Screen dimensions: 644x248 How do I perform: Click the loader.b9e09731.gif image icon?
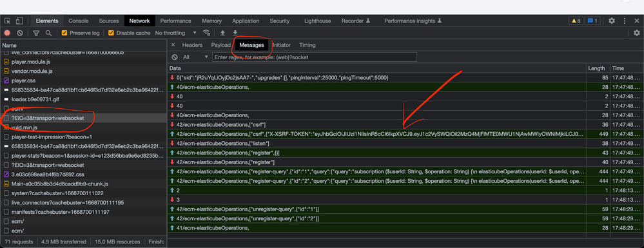[x=6, y=99]
